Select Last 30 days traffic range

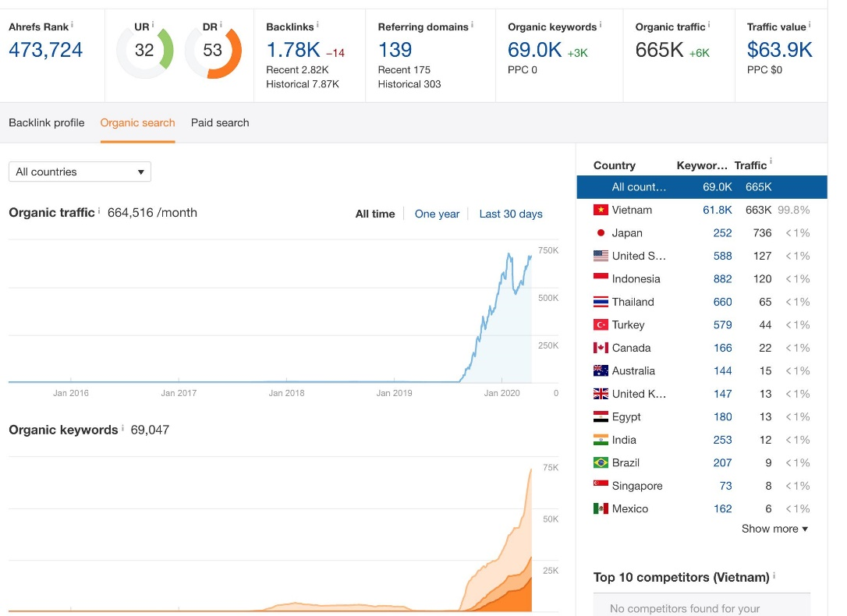click(x=511, y=214)
